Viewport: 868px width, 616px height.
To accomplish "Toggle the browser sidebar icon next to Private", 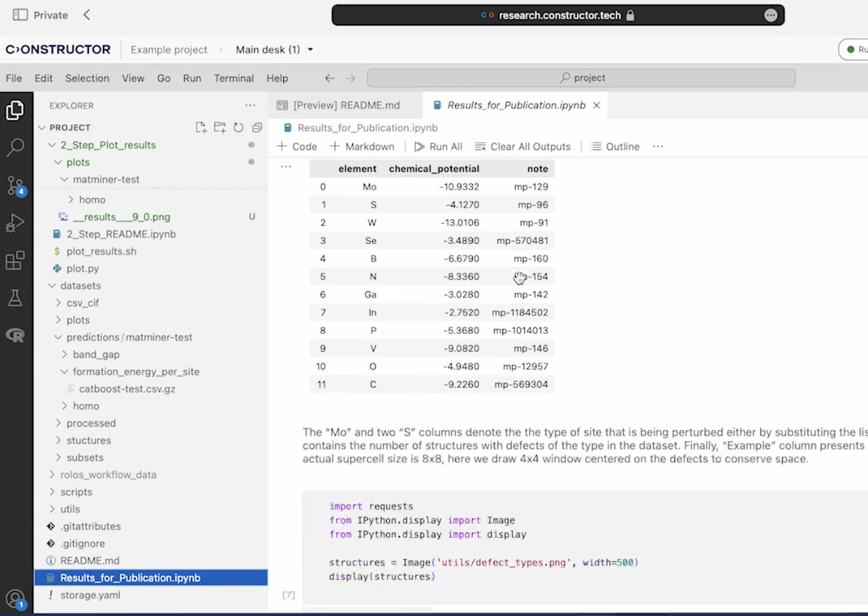I will coord(20,15).
